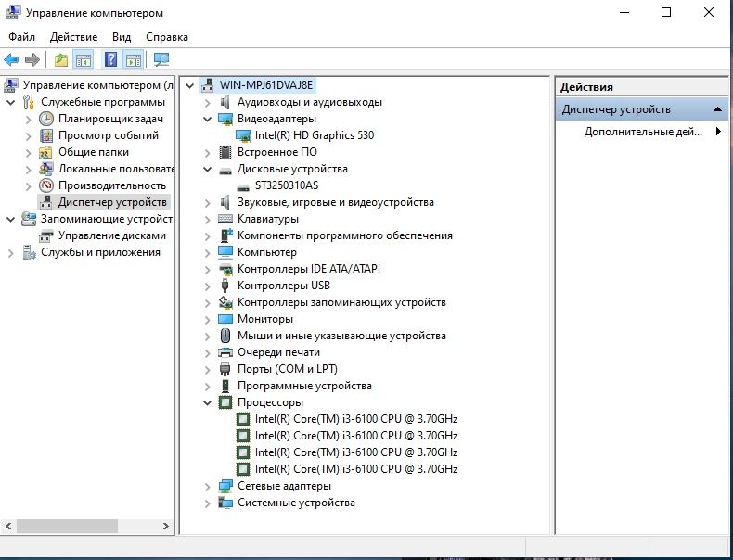Click the Help question mark toolbar icon
Image resolution: width=733 pixels, height=560 pixels.
click(x=110, y=59)
